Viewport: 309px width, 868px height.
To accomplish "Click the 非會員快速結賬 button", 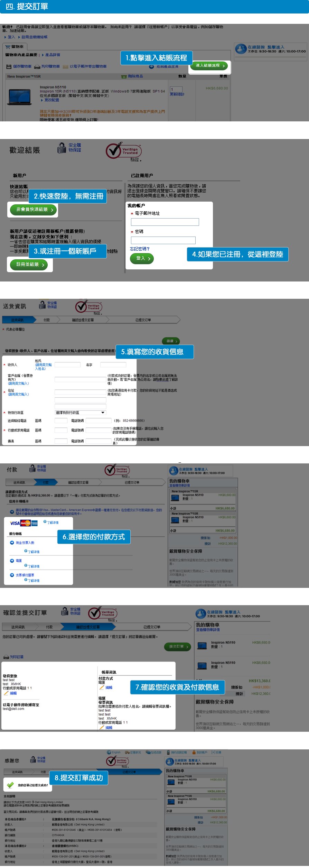I will [x=33, y=210].
